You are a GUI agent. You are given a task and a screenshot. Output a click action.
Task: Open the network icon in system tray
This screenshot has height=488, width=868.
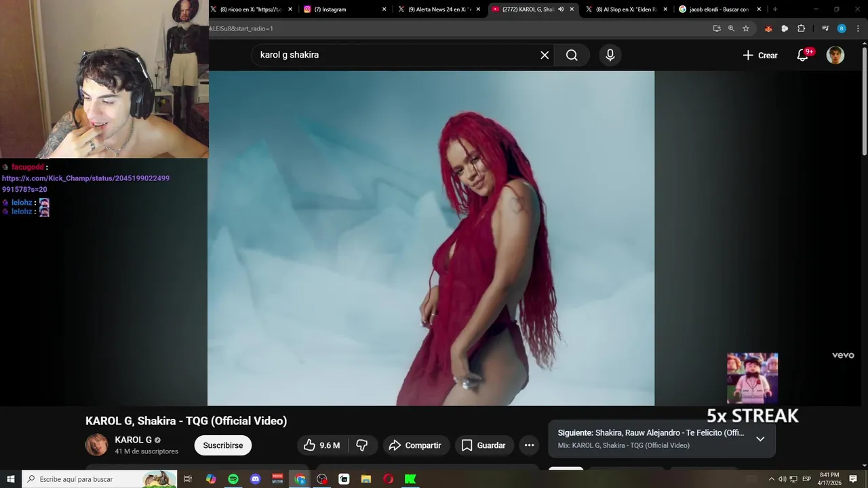[793, 479]
